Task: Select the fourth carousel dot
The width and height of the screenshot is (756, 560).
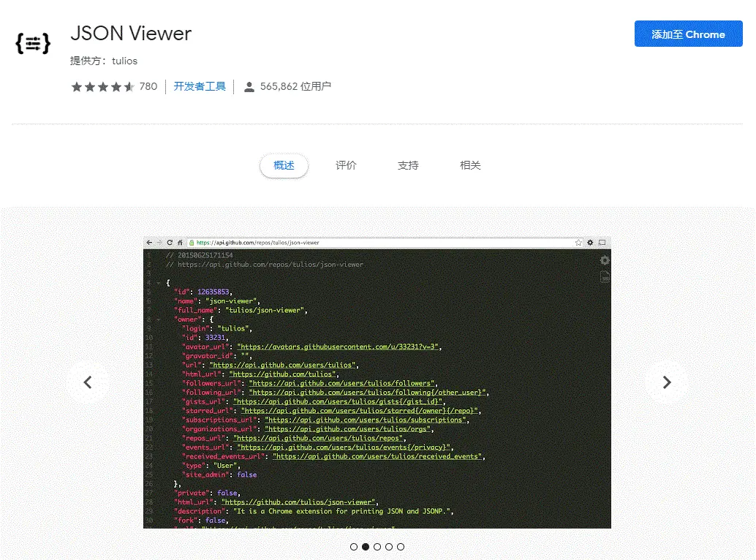Action: (x=389, y=547)
